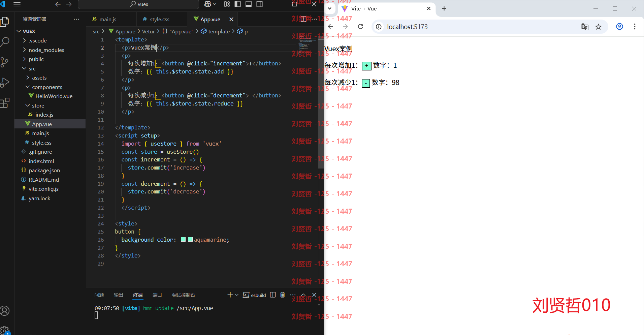This screenshot has width=644, height=335.
Task: Open Source Control view in activity bar
Action: 5,62
